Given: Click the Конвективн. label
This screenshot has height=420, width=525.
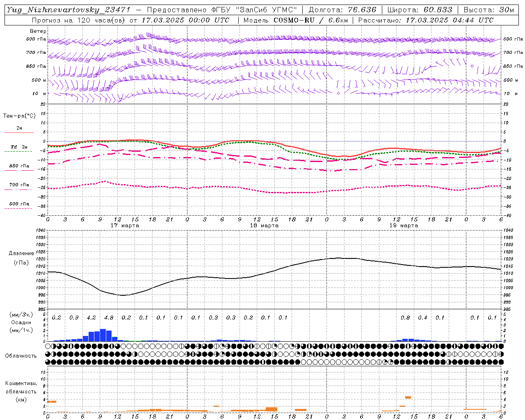Looking at the screenshot, I should (x=21, y=383).
